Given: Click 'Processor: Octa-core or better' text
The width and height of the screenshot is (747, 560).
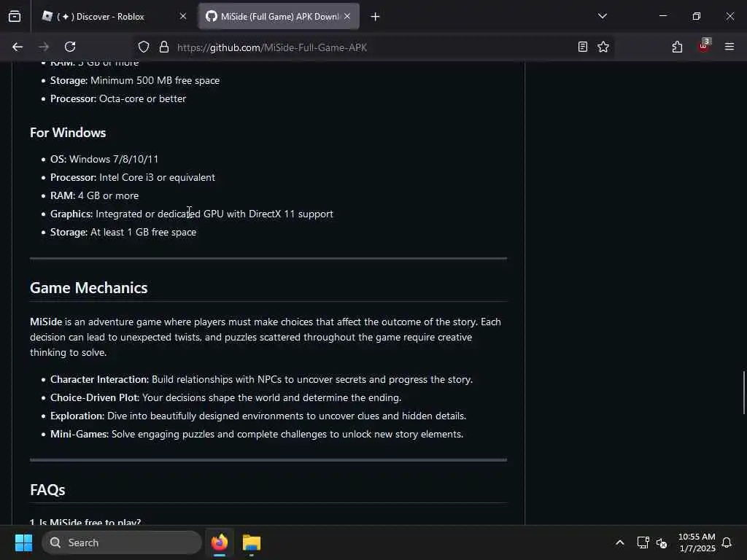Looking at the screenshot, I should [x=118, y=98].
